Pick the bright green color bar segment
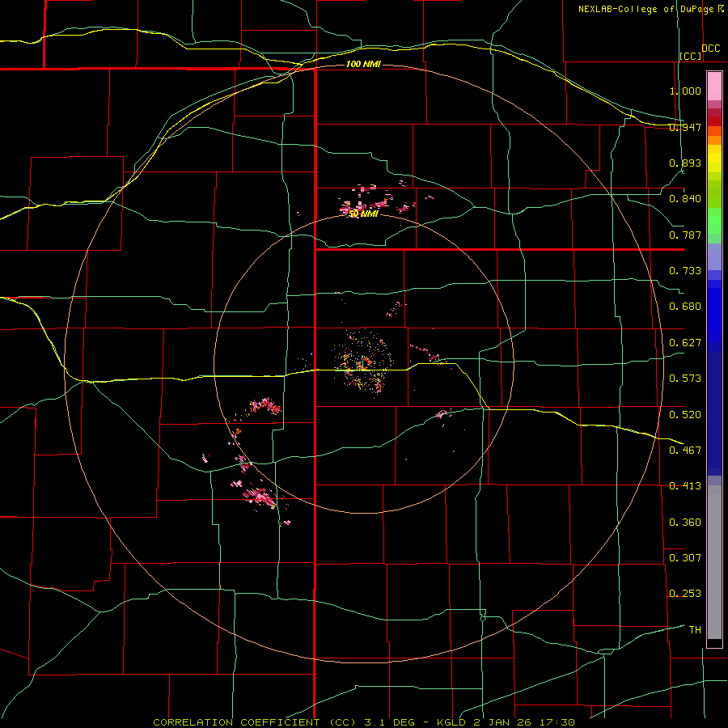Screen dimensions: 728x728 click(714, 221)
